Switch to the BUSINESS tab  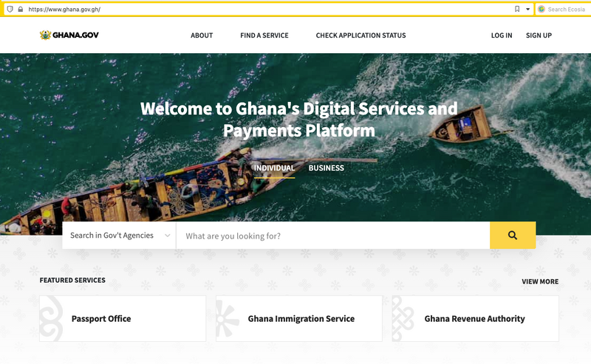(326, 168)
